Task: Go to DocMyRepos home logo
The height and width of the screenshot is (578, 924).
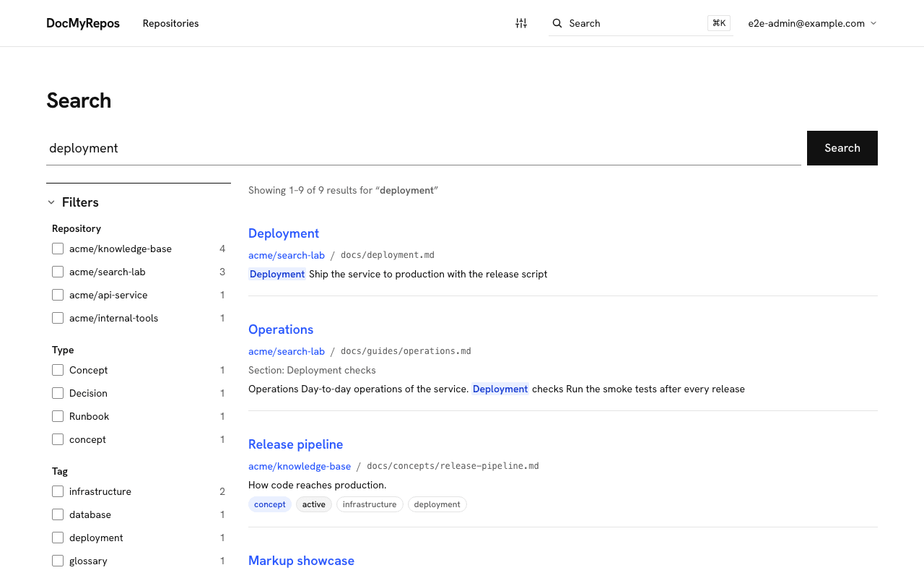Action: coord(83,23)
